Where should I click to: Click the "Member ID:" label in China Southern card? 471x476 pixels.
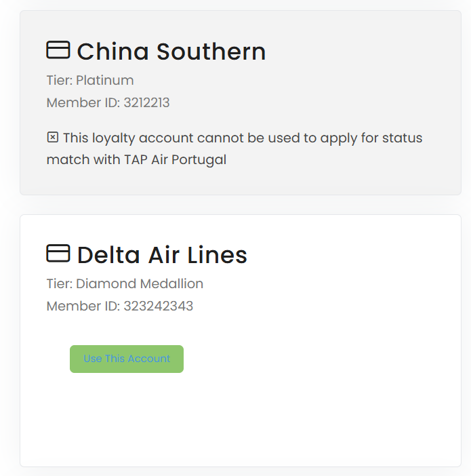click(83, 103)
